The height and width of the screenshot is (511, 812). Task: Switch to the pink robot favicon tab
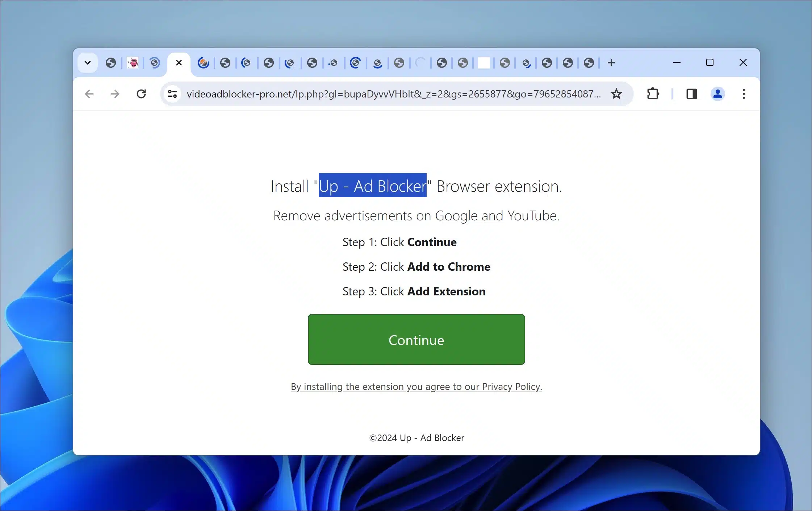[x=133, y=63]
